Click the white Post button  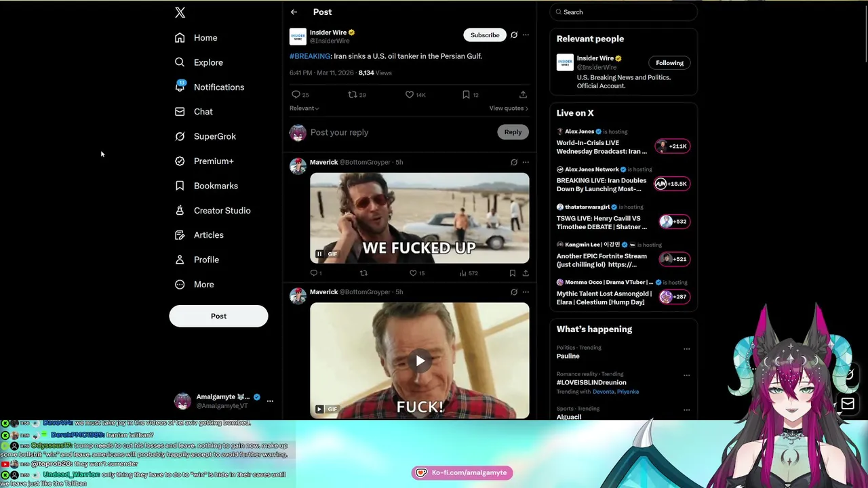pyautogui.click(x=218, y=316)
